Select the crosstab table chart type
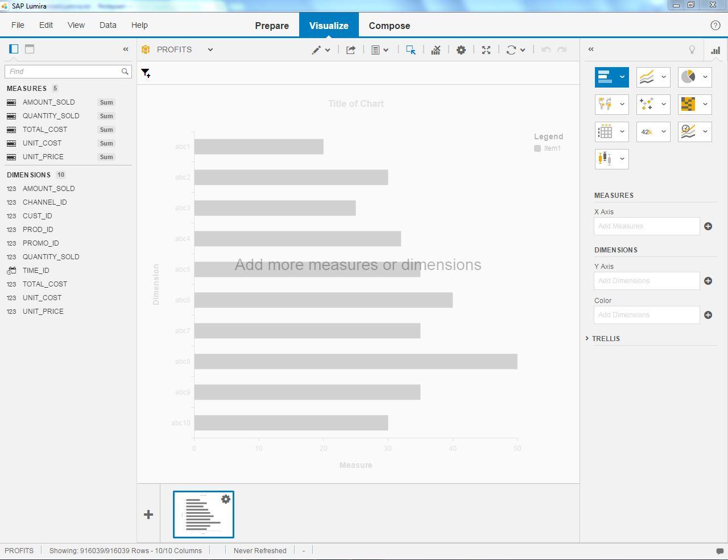This screenshot has height=560, width=728. pos(605,131)
